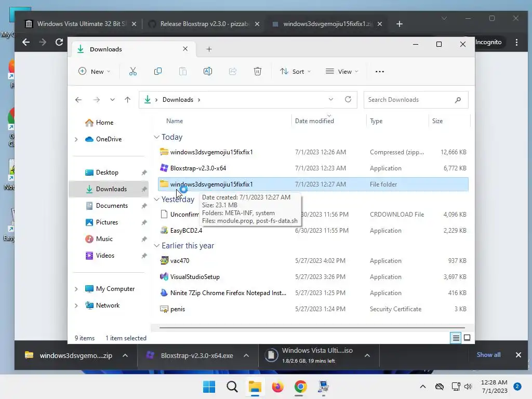Switch to details view layout icon
The image size is (532, 399).
click(x=456, y=338)
